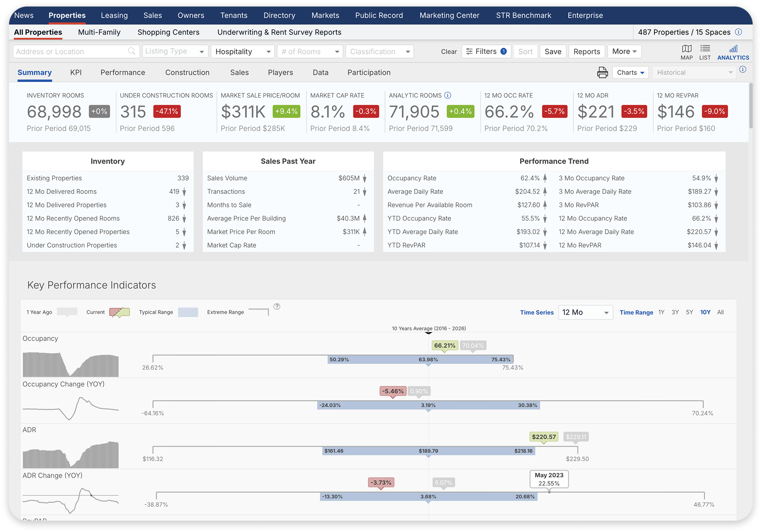Image resolution: width=762 pixels, height=532 pixels.
Task: Switch time range to 5Y
Action: click(x=690, y=312)
